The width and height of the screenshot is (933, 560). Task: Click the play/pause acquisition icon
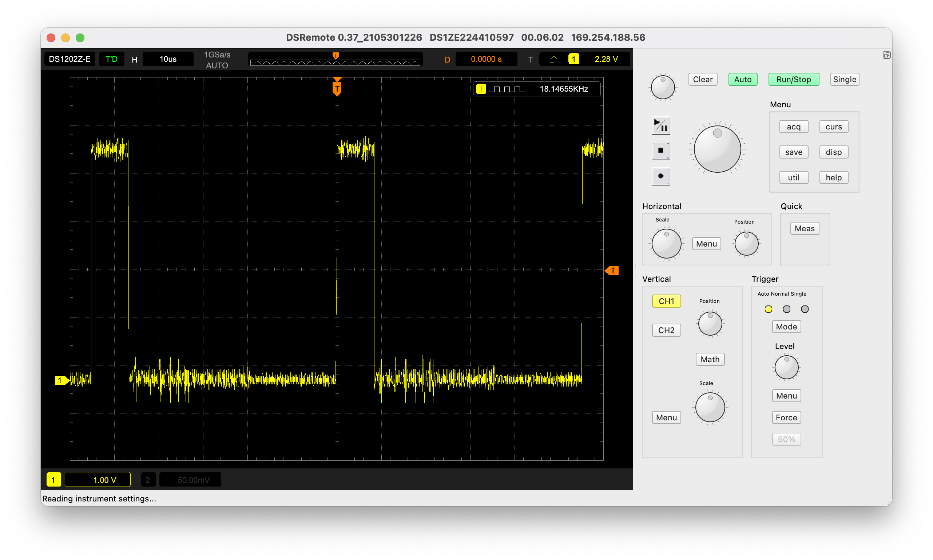coord(662,125)
